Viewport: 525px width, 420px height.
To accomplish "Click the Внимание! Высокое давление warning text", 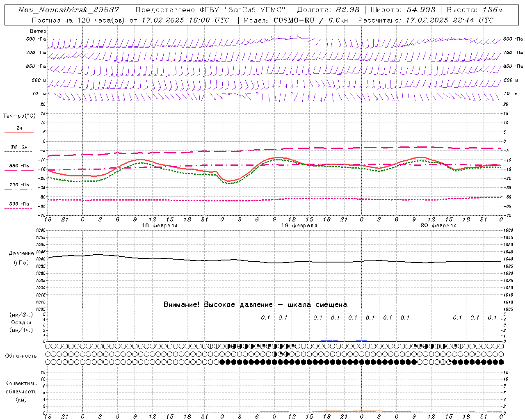I will pos(256,305).
